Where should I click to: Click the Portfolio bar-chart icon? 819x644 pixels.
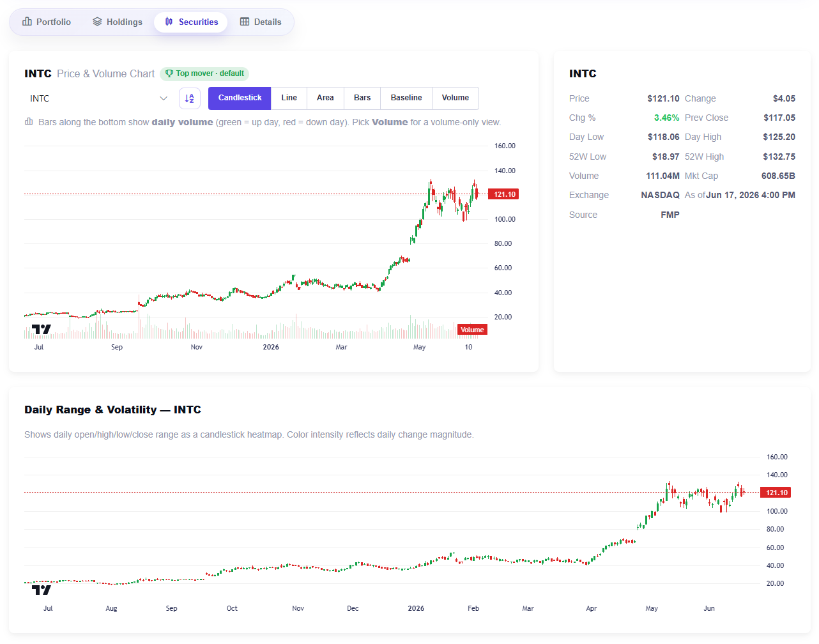coord(27,22)
